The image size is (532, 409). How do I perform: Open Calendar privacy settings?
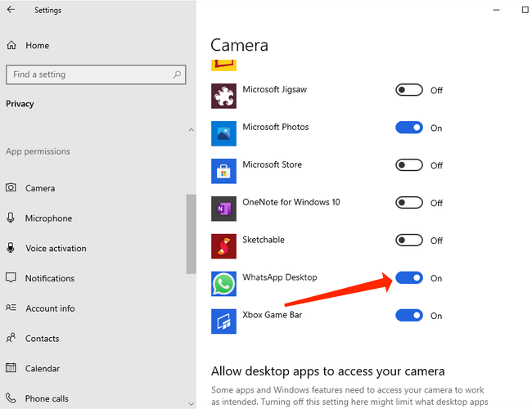(43, 369)
